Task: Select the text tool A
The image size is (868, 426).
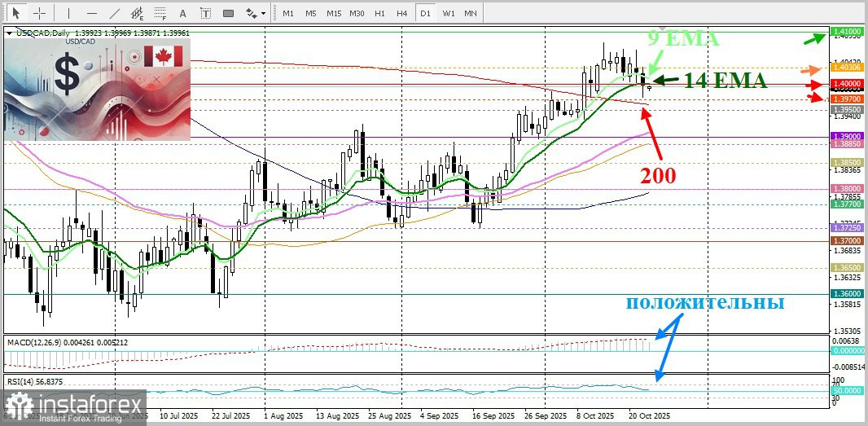Action: tap(183, 12)
